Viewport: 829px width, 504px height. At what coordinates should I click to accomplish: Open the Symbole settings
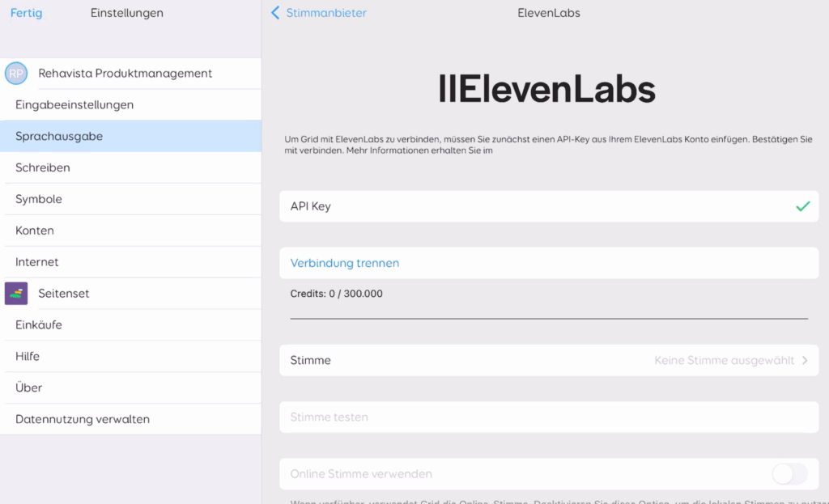point(130,199)
